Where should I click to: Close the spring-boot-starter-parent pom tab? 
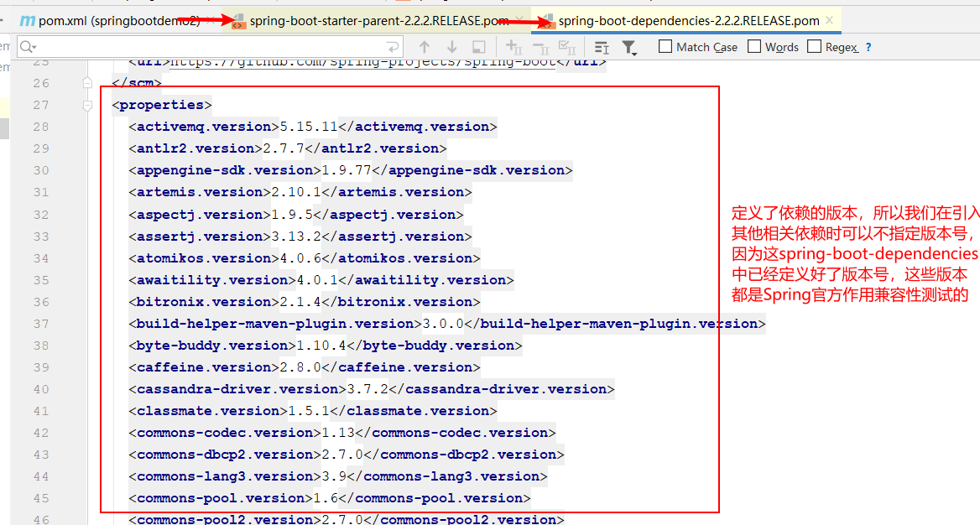coord(519,20)
